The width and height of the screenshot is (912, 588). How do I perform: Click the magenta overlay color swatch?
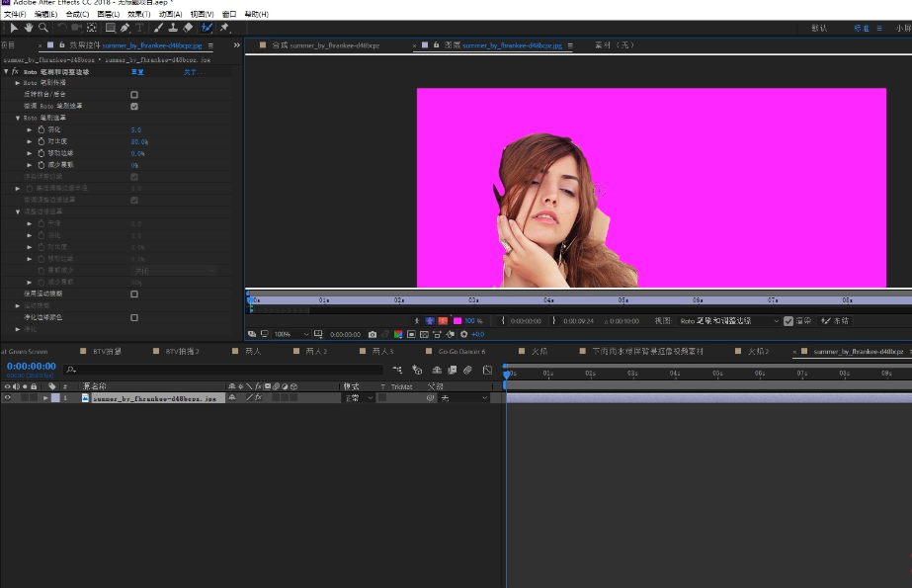coord(456,321)
